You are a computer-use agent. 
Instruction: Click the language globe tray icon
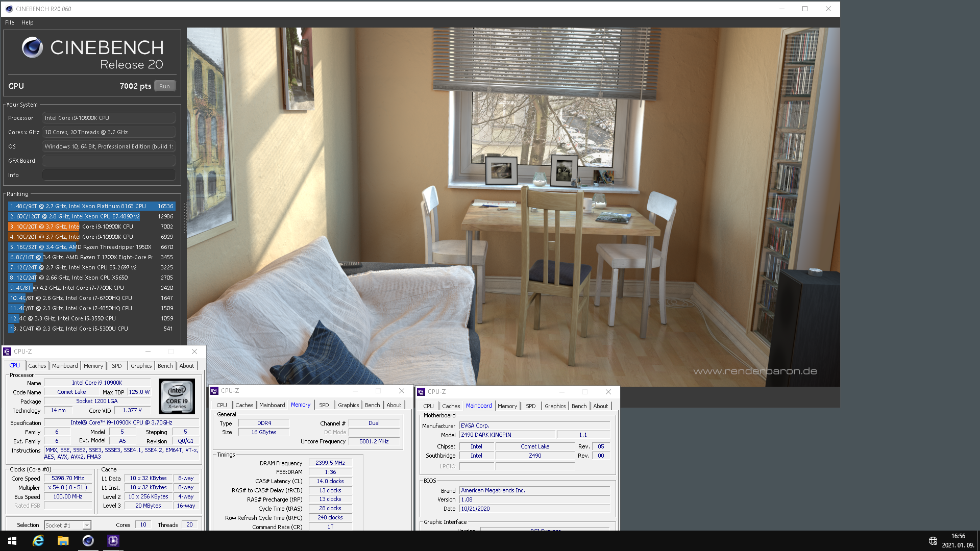click(x=933, y=541)
